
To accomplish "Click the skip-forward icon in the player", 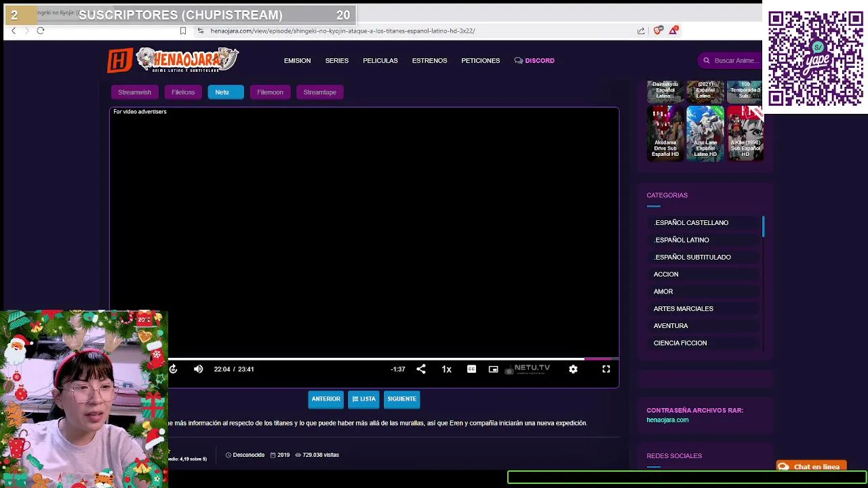I will [174, 369].
